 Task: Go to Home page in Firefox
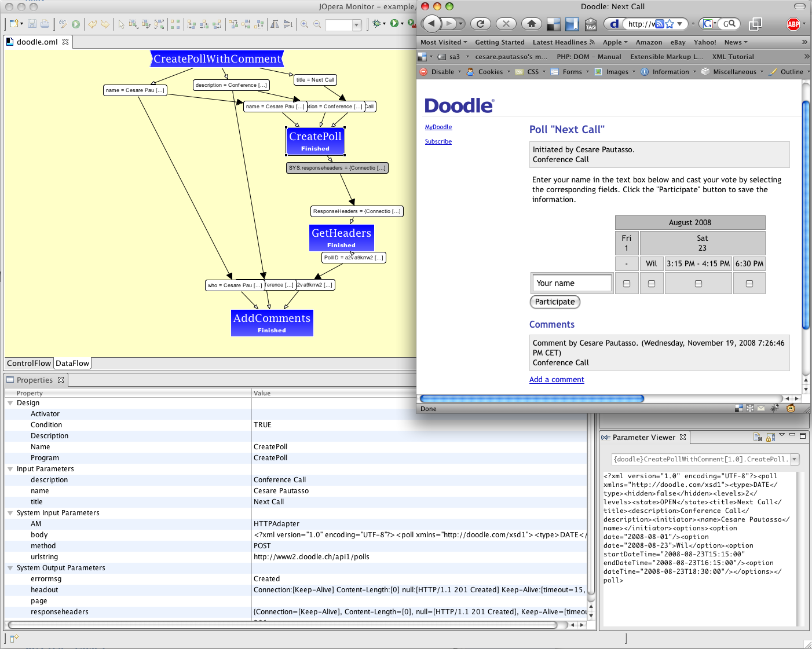pyautogui.click(x=531, y=24)
